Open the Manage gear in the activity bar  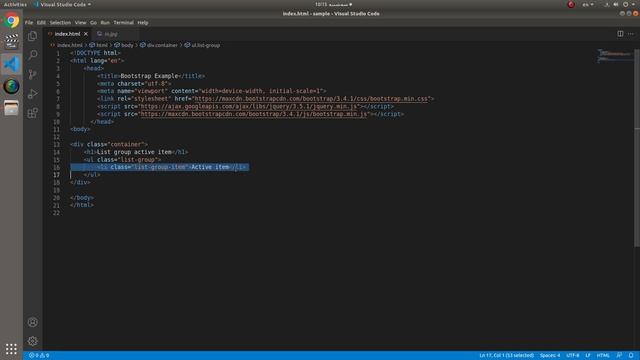click(x=33, y=341)
